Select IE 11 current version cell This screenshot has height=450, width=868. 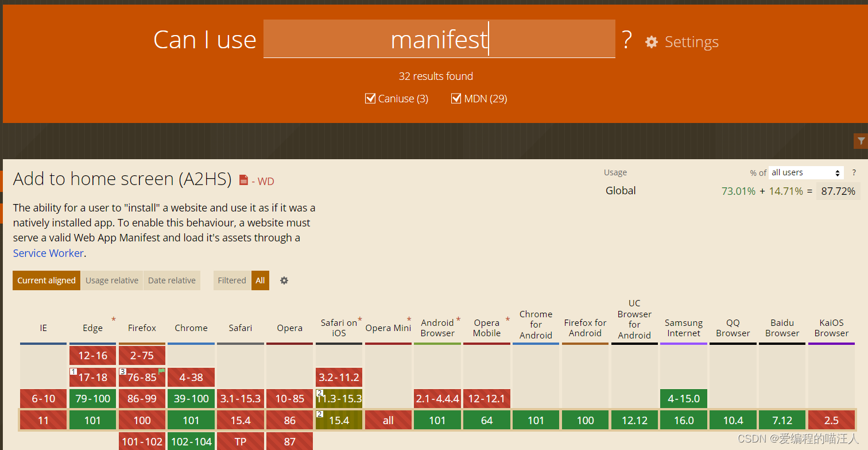click(x=43, y=420)
